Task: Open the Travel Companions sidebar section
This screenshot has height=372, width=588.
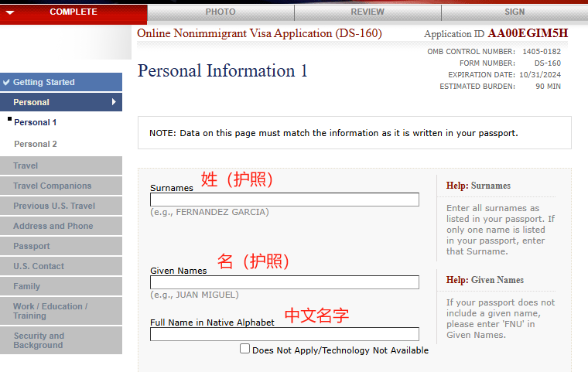Action: tap(52, 186)
